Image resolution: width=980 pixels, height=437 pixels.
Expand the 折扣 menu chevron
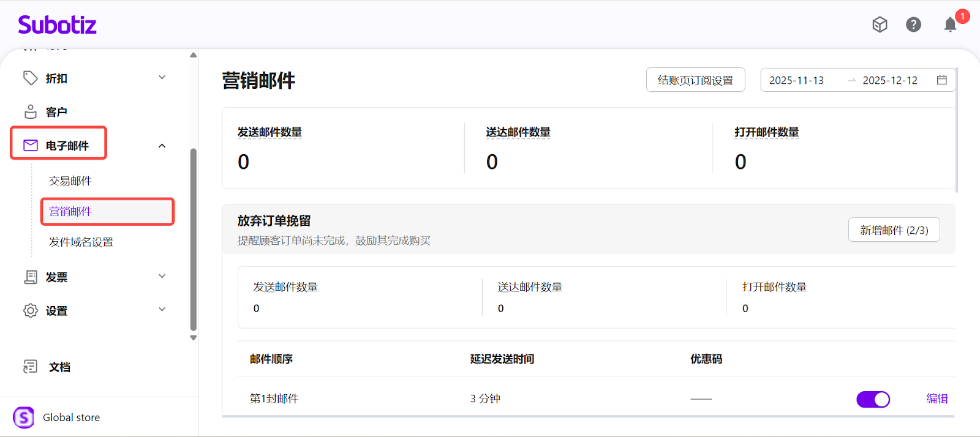pos(162,78)
